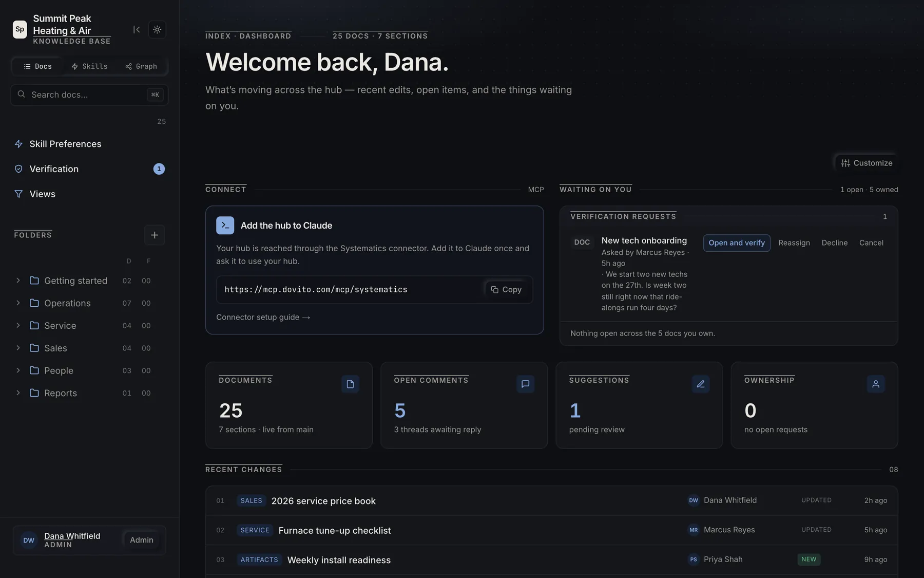Open the Reports folder
Image resolution: width=924 pixels, height=578 pixels.
61,393
